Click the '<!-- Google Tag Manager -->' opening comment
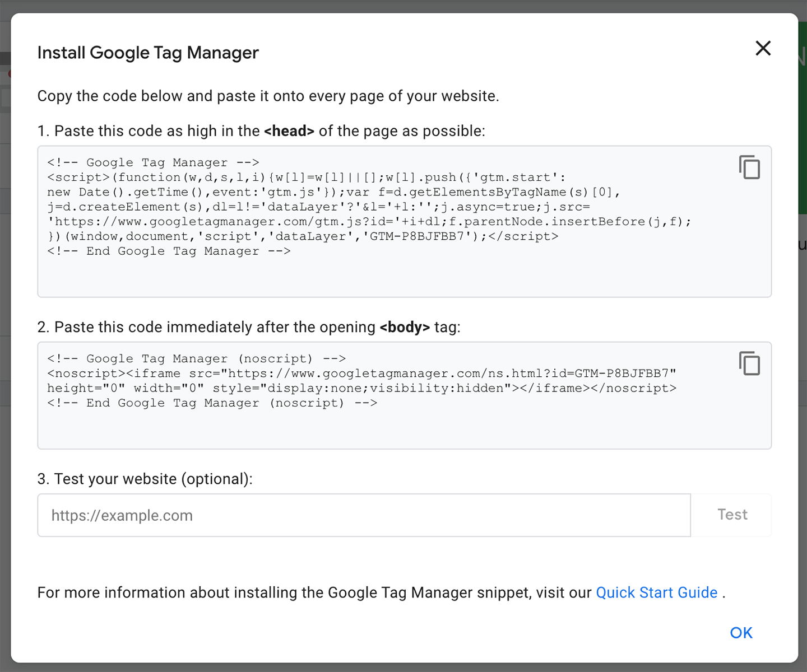Image resolution: width=807 pixels, height=672 pixels. tap(153, 163)
